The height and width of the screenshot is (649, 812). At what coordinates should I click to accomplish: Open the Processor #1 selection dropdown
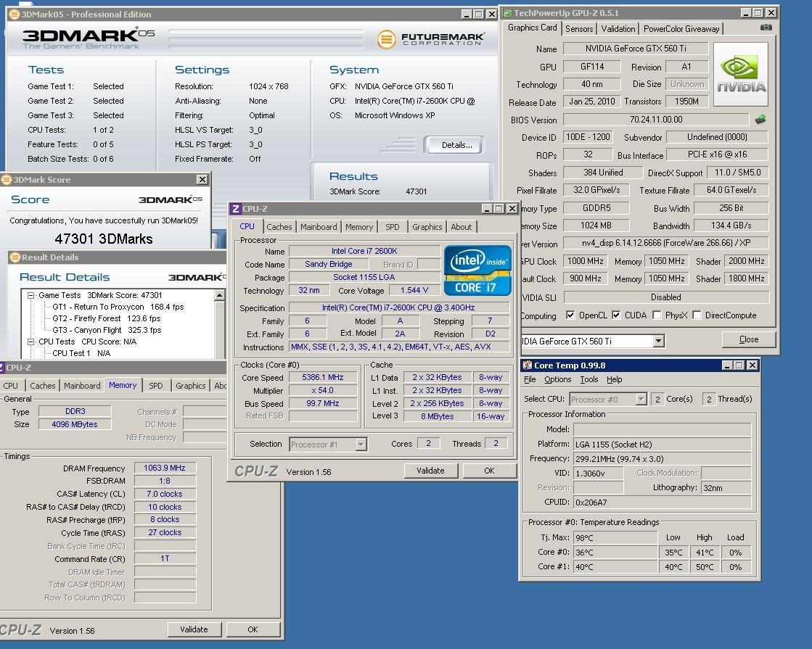(361, 444)
